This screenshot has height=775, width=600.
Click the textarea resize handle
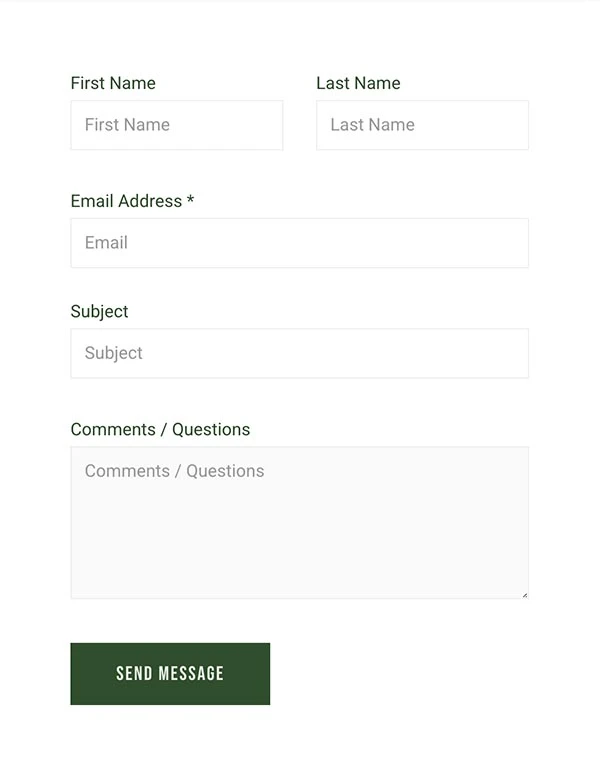[x=524, y=594]
